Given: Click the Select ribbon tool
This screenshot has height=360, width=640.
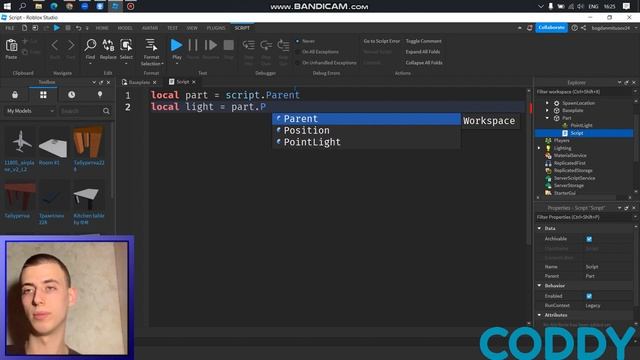Looking at the screenshot, I should coord(126,46).
